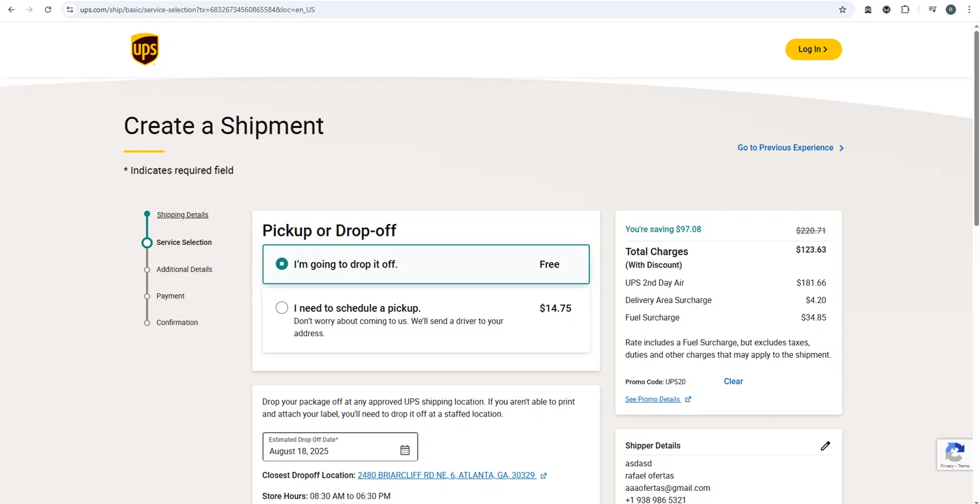Screen dimensions: 980x504
Task: Click the You're saving $97.08 text
Action: (x=663, y=229)
